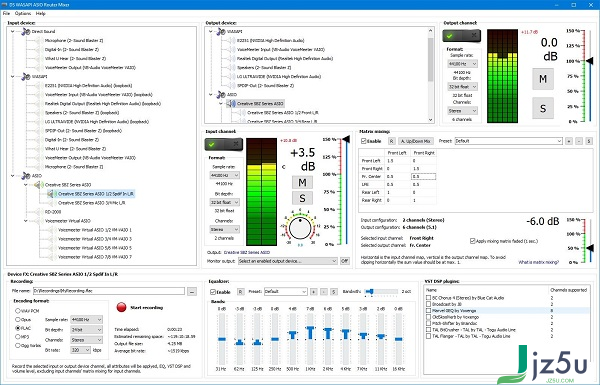Click the S save preset button in Matrix mixing
Screen dimensions: 600x385
point(589,141)
